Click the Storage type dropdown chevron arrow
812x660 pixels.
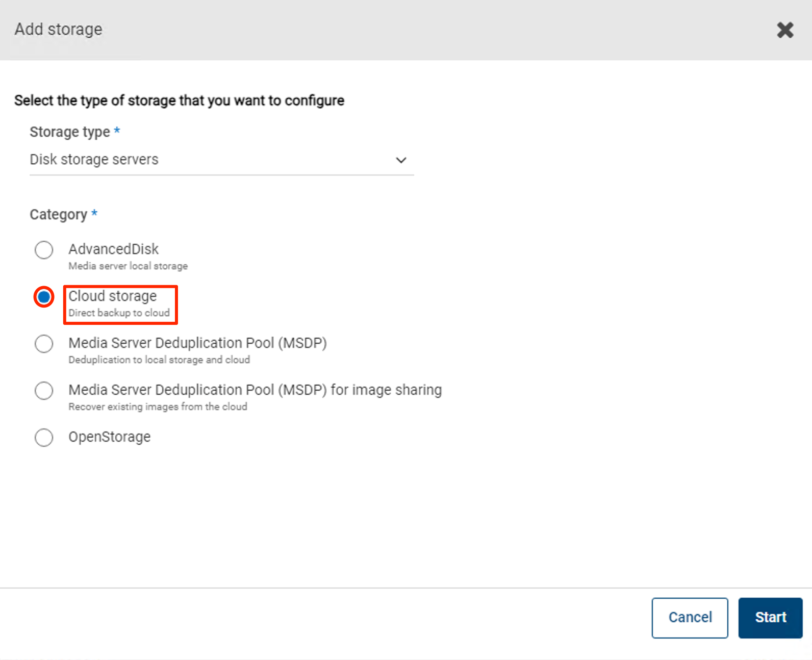(x=401, y=160)
